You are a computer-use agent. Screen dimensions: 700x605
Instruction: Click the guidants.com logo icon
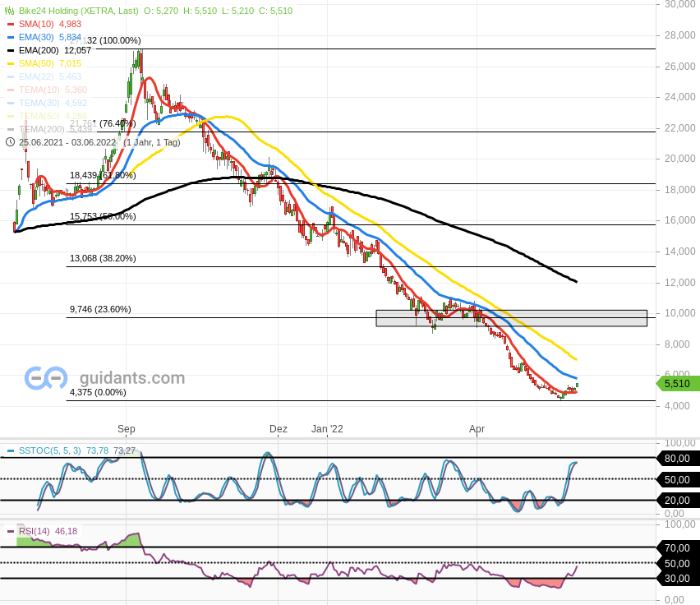[x=45, y=378]
